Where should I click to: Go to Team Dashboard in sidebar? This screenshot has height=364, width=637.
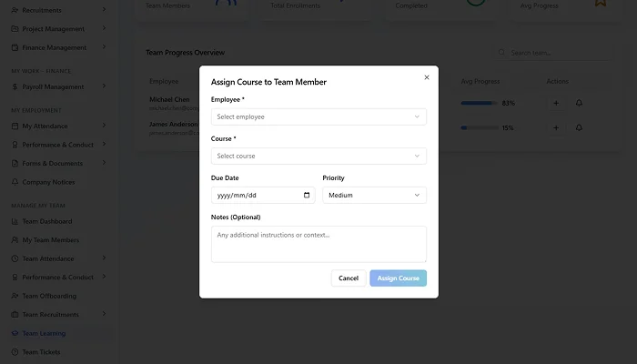tap(47, 221)
